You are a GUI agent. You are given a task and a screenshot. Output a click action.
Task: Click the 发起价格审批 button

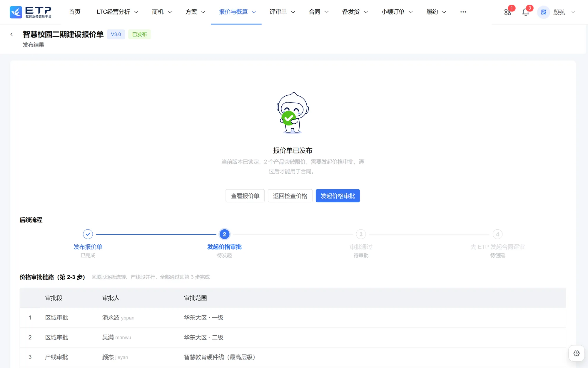tap(338, 196)
